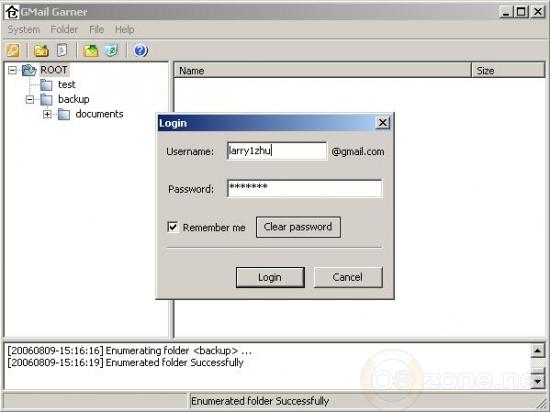
Task: Click the GMail Garner title bar app icon
Action: pos(12,12)
